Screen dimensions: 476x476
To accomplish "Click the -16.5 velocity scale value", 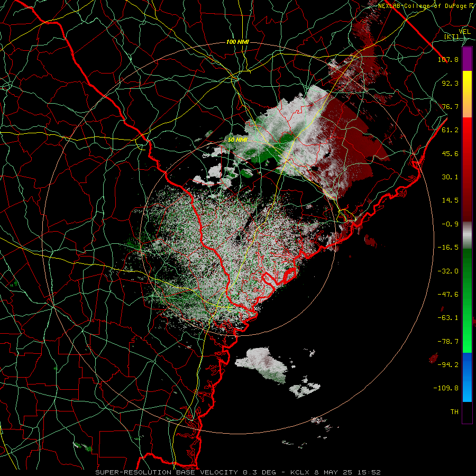I will click(x=448, y=248).
